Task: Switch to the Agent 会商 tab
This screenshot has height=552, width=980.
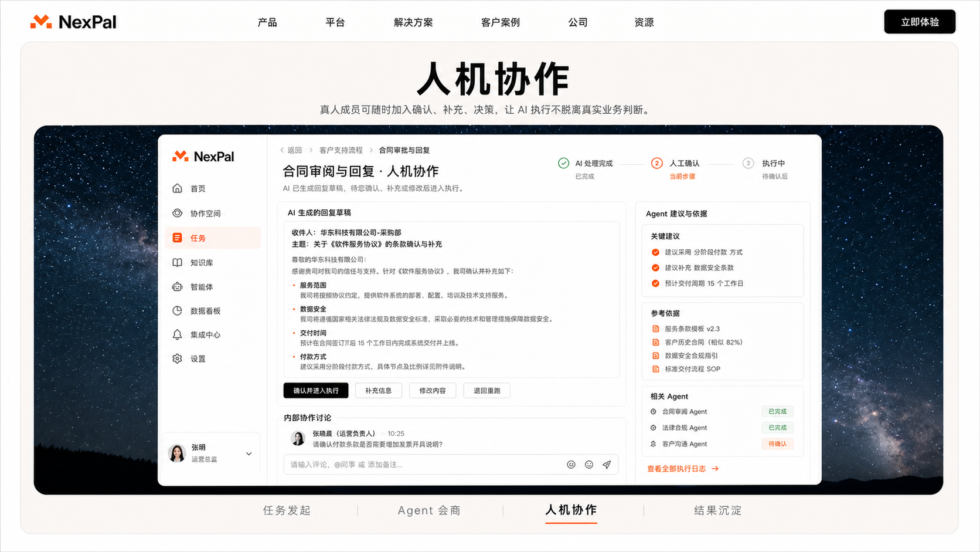Action: [x=429, y=510]
